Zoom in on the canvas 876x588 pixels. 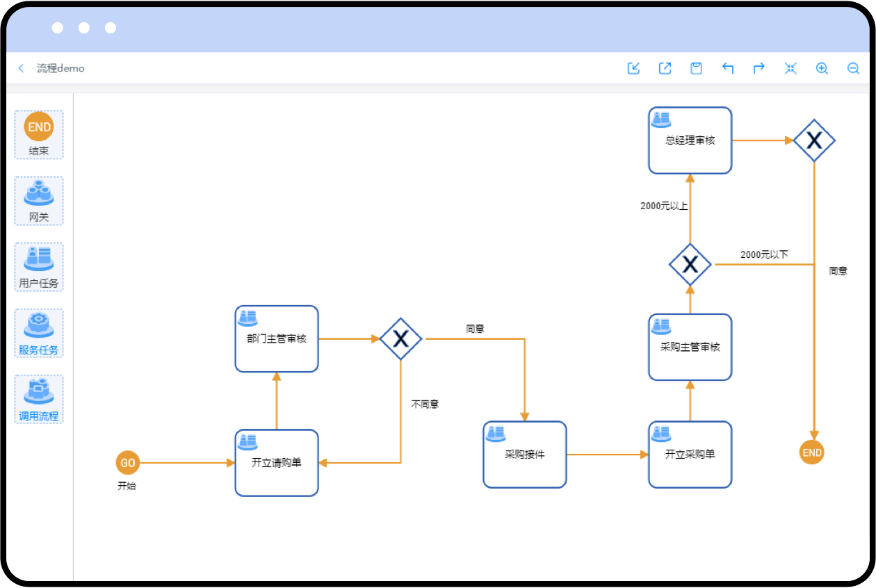tap(822, 68)
